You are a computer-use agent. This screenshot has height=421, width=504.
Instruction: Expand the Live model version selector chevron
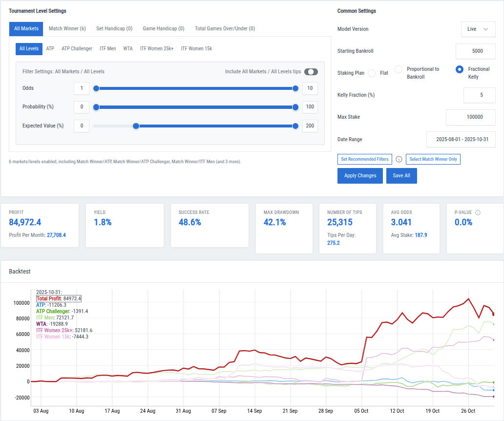(x=485, y=29)
